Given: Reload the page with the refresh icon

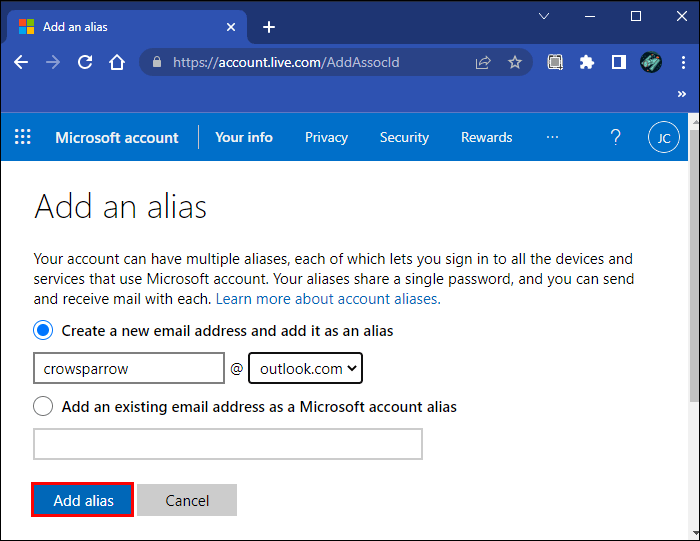Looking at the screenshot, I should (85, 62).
